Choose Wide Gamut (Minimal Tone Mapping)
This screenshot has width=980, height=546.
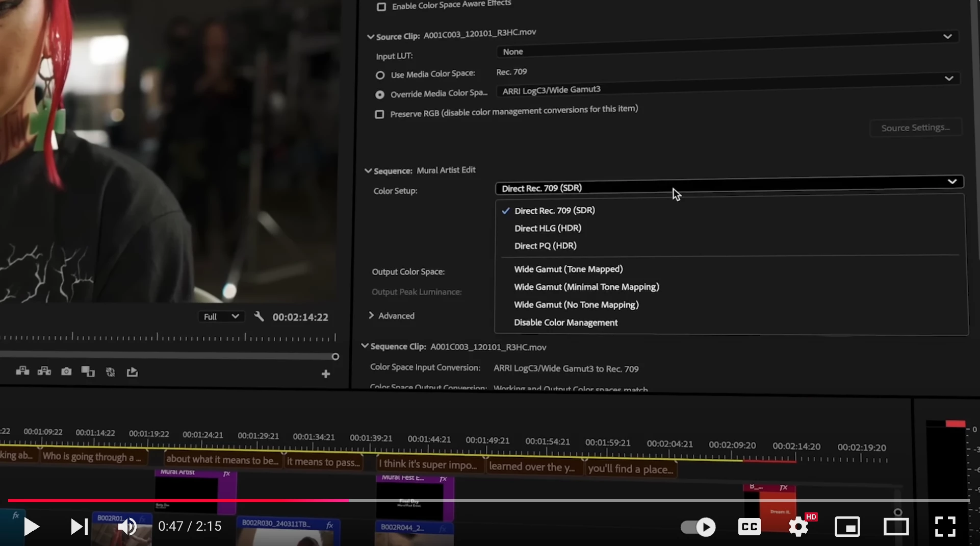pos(586,287)
